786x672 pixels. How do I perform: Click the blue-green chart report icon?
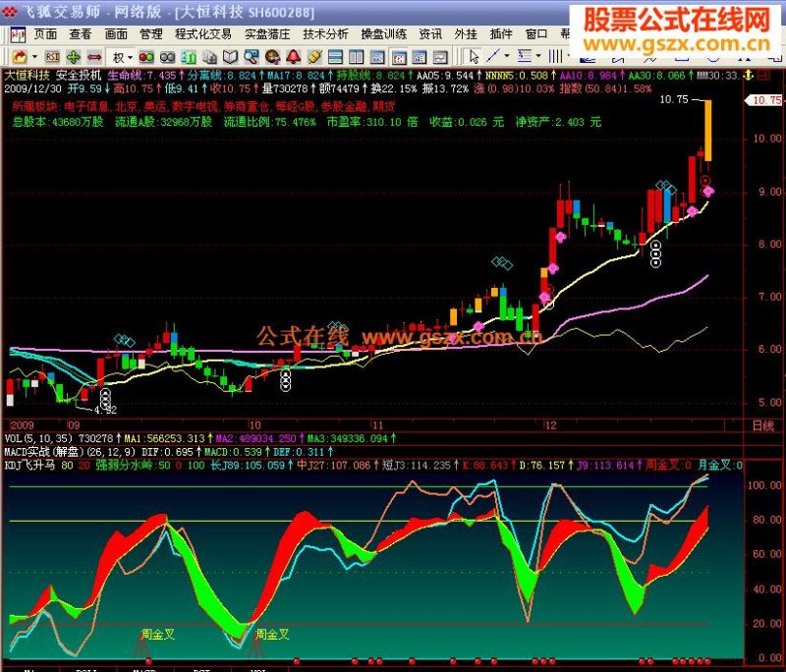pos(189,57)
